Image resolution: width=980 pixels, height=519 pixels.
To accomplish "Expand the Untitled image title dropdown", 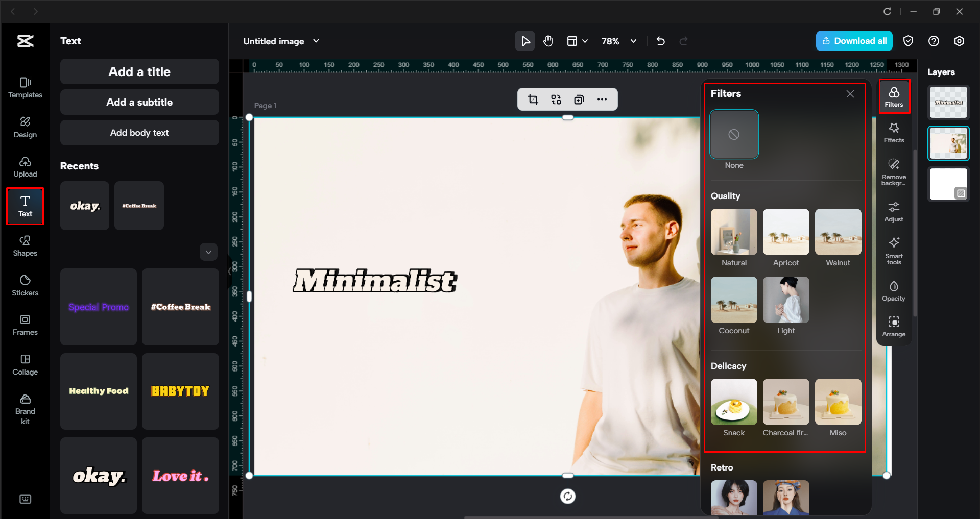I will pyautogui.click(x=316, y=41).
